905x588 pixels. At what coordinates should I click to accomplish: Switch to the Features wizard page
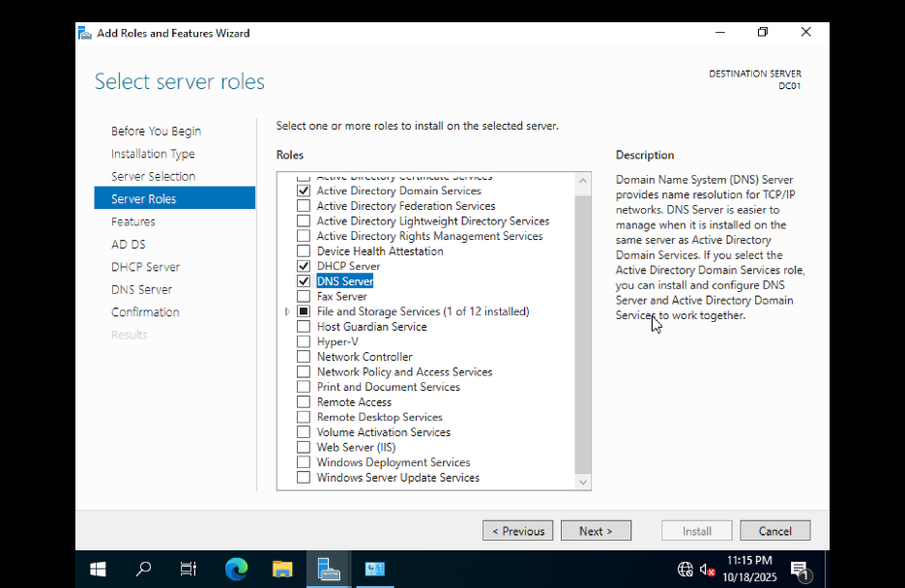[132, 220]
